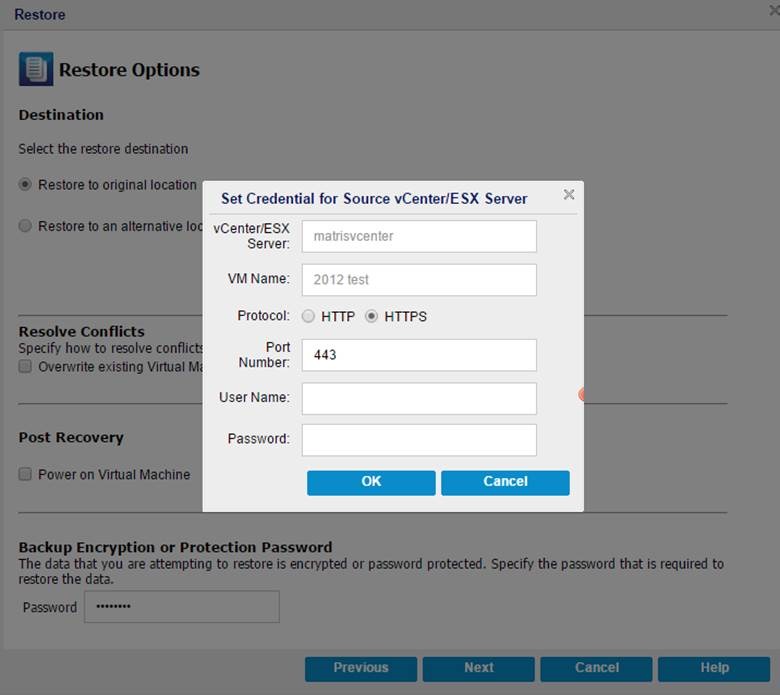The height and width of the screenshot is (695, 780).
Task: Click Cancel in the credential dialog
Action: pyautogui.click(x=505, y=483)
